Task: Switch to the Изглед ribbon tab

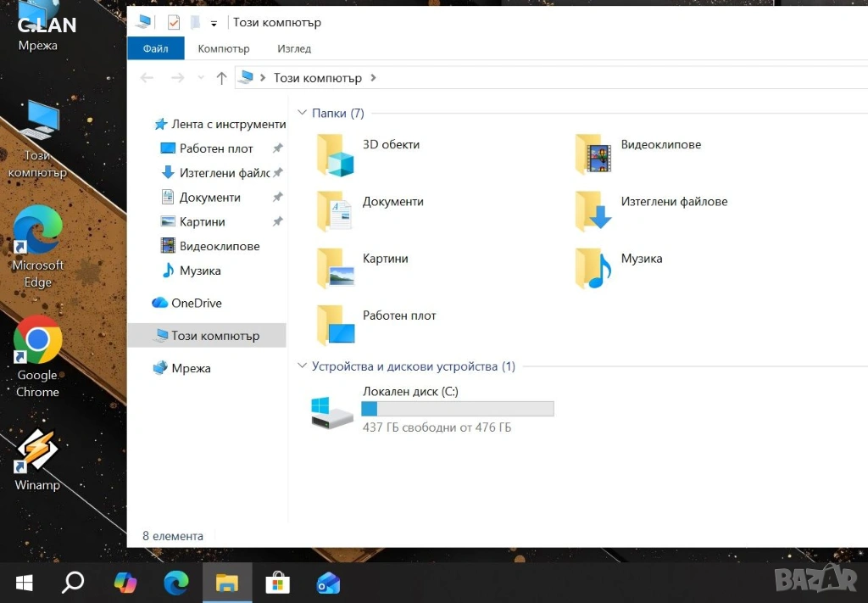Action: [294, 48]
